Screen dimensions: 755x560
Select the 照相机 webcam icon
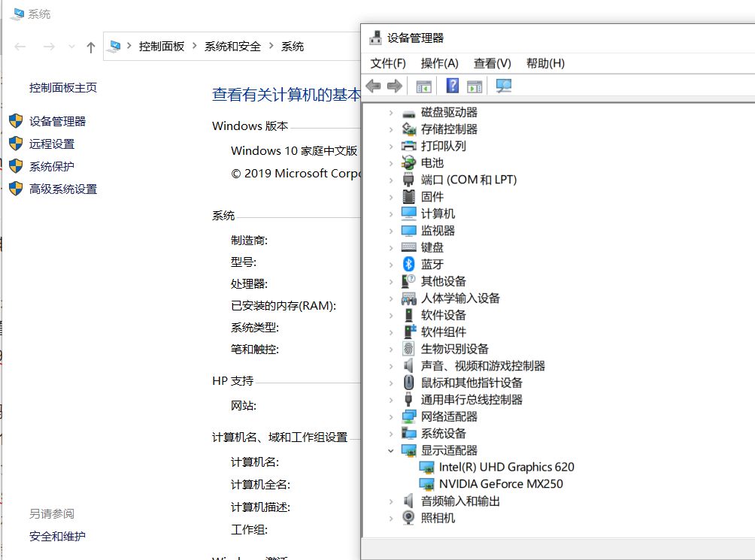(409, 518)
